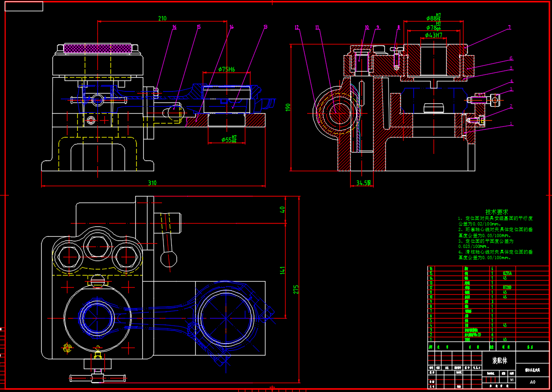Select balloon number 10 label
552x392 pixels.
[367, 27]
